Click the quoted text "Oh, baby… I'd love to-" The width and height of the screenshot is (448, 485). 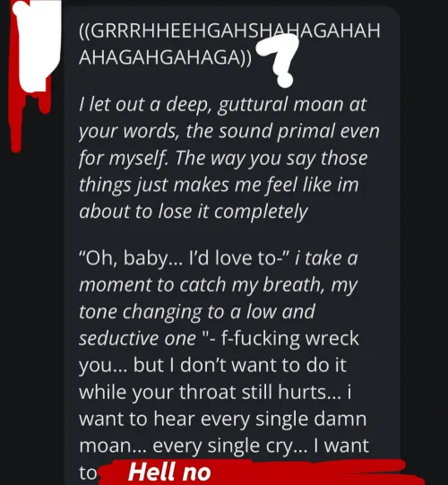click(x=185, y=258)
